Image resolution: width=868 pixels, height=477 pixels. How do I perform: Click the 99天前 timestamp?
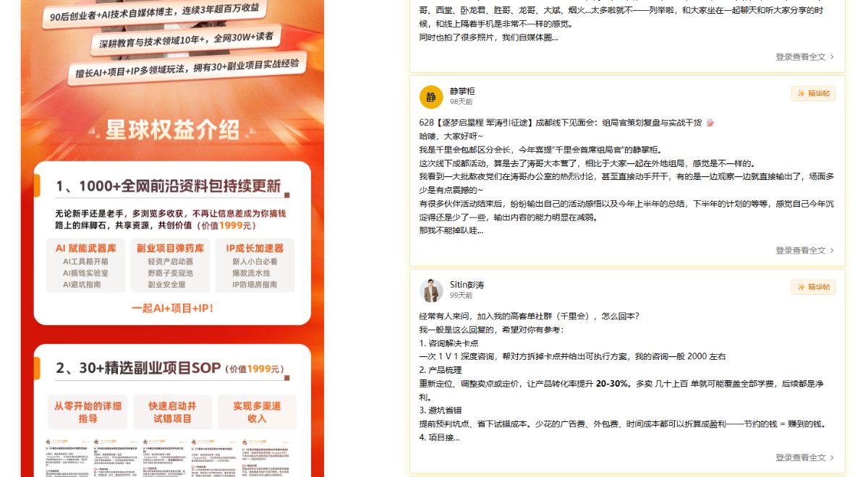pos(461,296)
